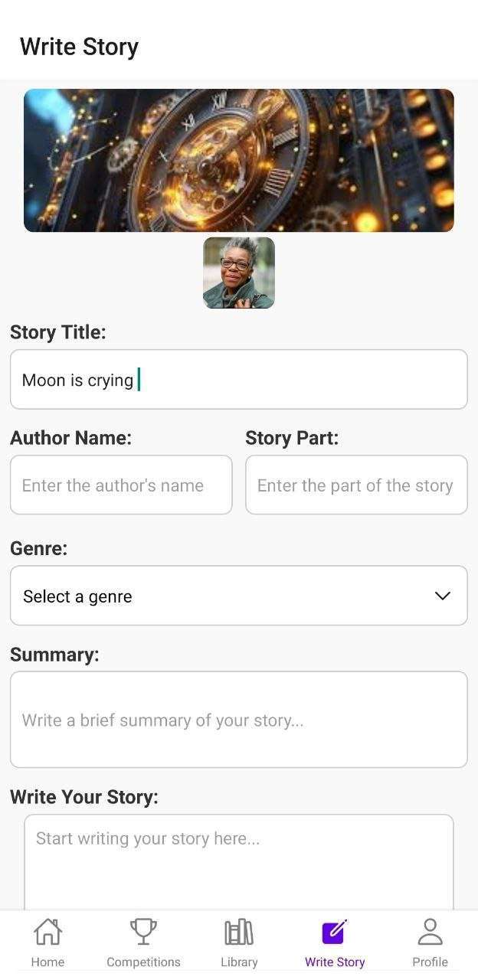
Task: Open the Library books icon
Action: [x=239, y=932]
